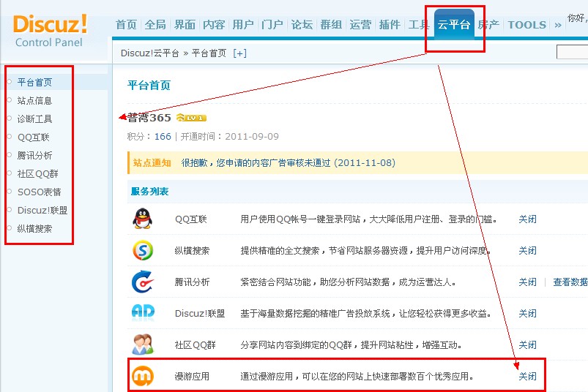This screenshot has width=588, height=392.
Task: Open 纵横搜索 in the sidebar
Action: pos(34,228)
